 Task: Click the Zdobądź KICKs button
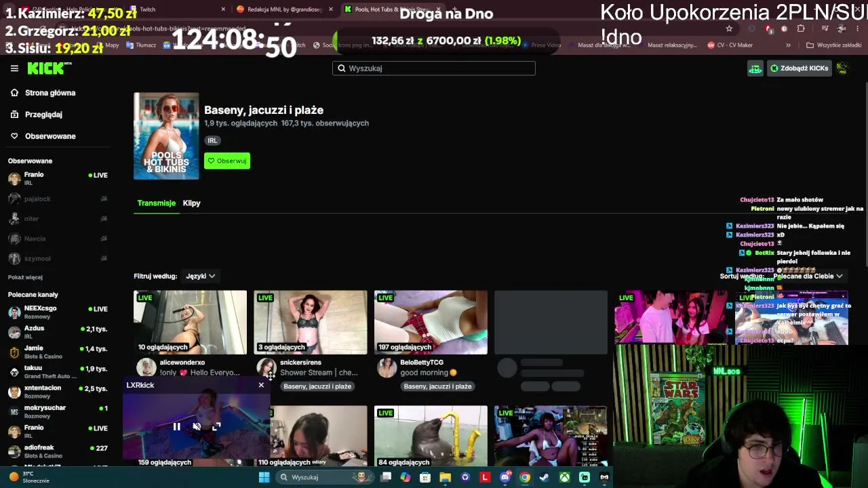(799, 68)
